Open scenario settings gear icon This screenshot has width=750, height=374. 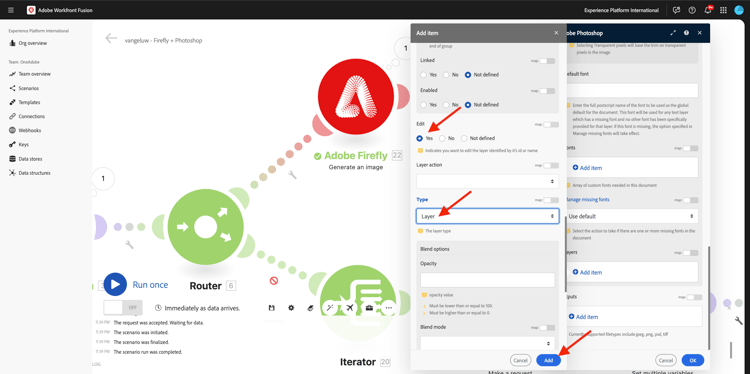(291, 308)
